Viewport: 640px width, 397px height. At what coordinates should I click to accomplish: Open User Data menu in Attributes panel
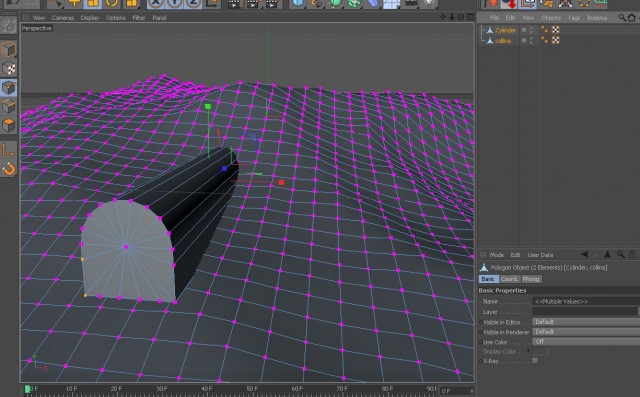tap(540, 255)
